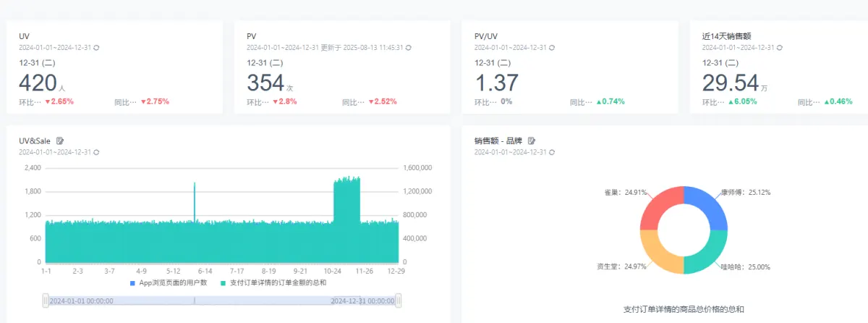The image size is (868, 323).
Task: Click the x-axis label 12-29
Action: [396, 271]
